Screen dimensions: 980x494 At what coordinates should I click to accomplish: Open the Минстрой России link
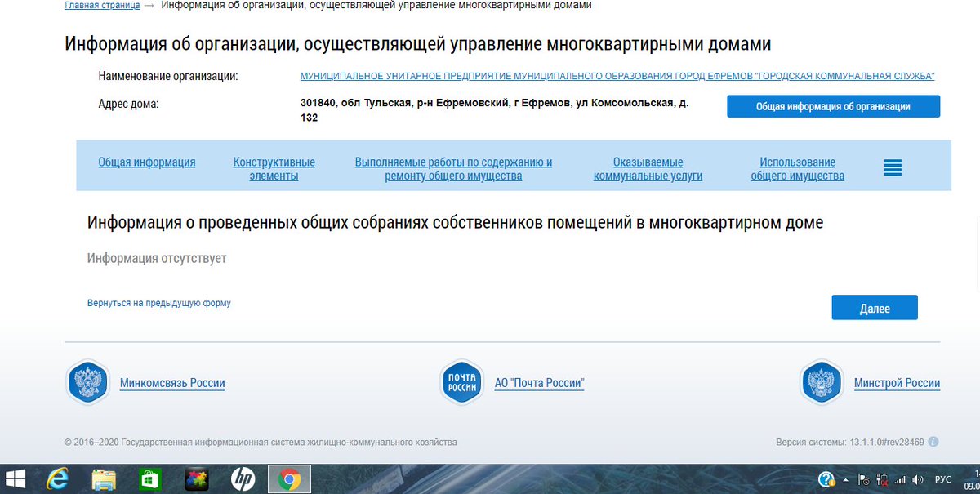click(x=897, y=383)
